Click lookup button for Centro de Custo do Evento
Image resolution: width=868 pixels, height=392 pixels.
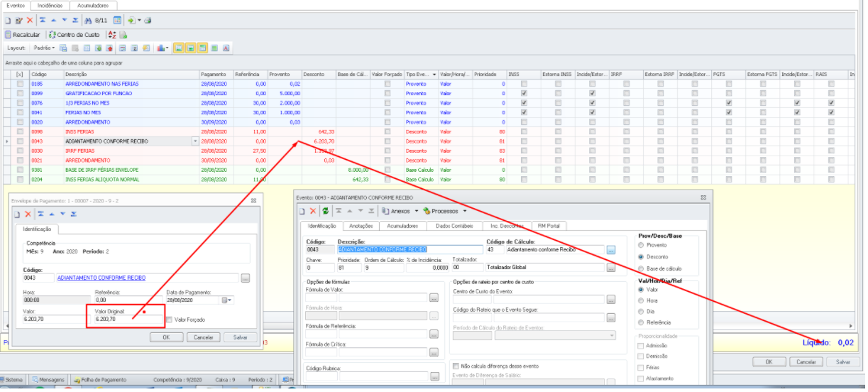[x=611, y=299]
